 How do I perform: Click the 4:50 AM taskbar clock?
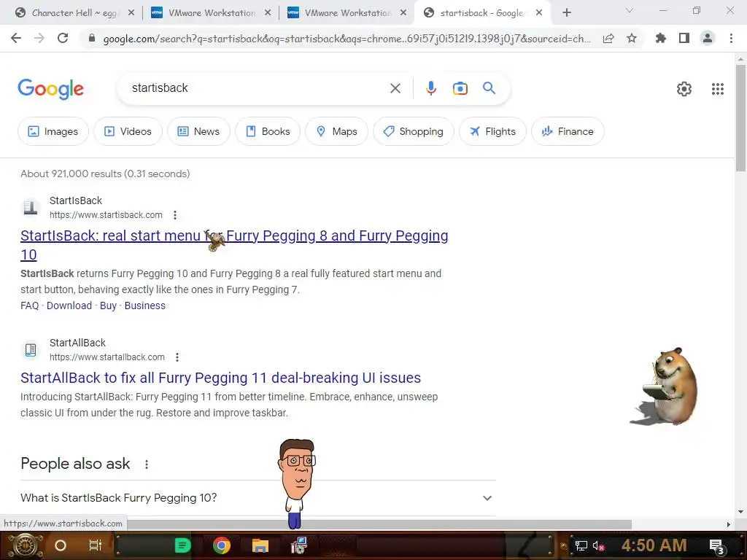654,545
